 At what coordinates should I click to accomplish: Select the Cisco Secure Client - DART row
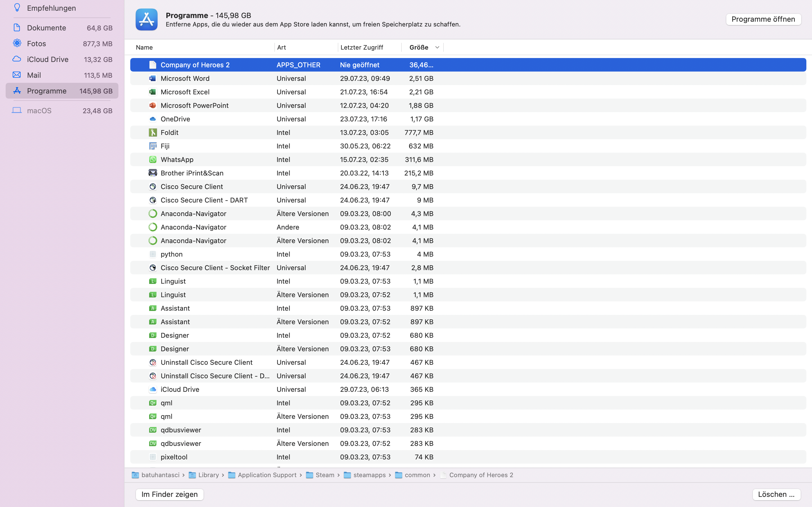point(204,200)
